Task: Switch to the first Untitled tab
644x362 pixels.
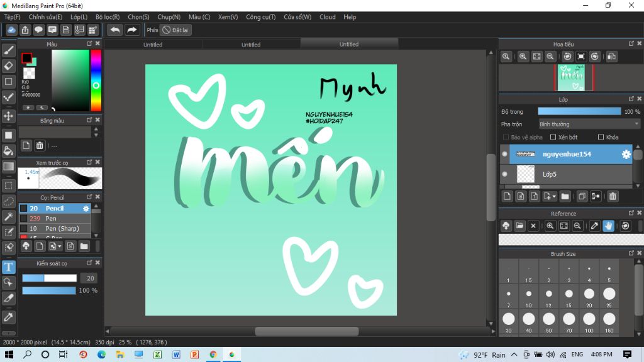Action: 153,45
